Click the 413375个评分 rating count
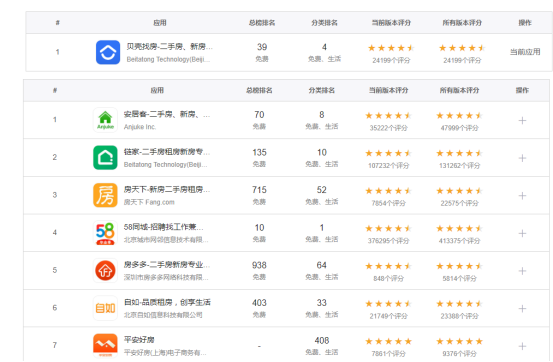This screenshot has width=553, height=362. click(x=460, y=241)
